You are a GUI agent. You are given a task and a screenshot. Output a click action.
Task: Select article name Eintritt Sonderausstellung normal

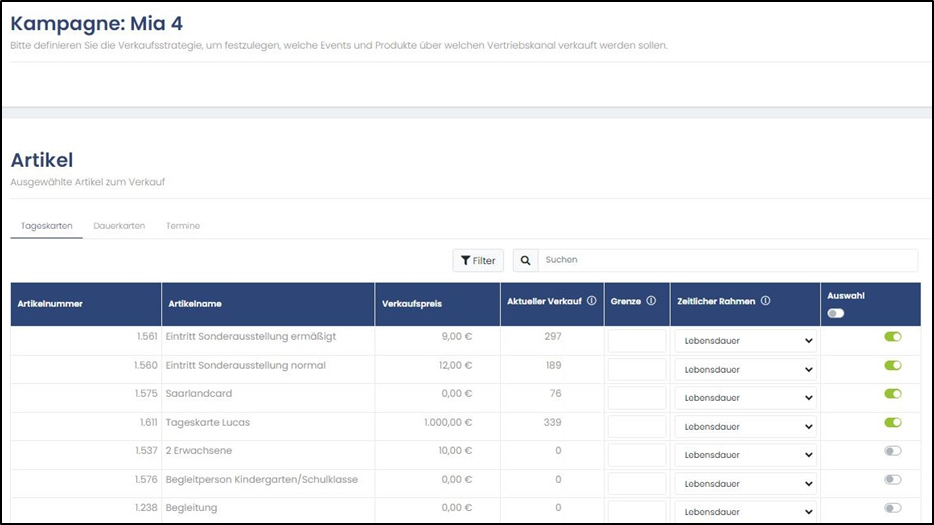245,365
